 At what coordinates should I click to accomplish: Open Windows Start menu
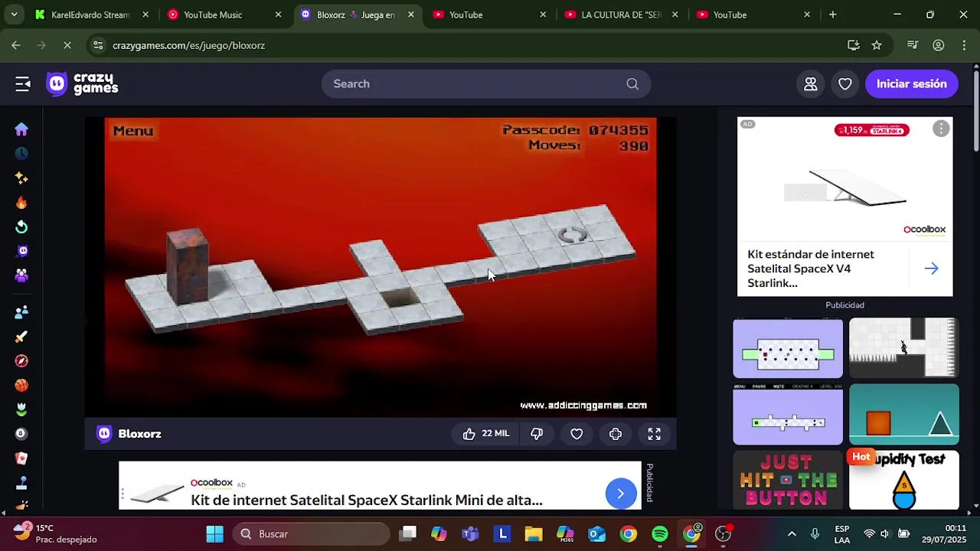click(215, 533)
